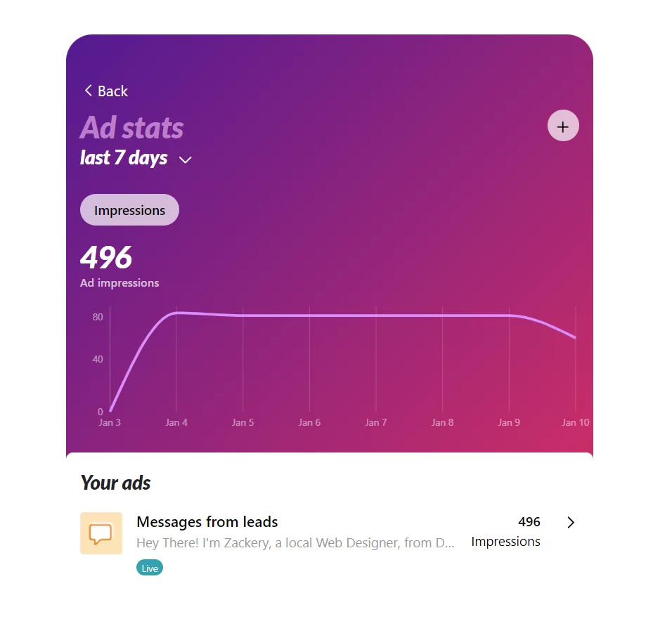Click the Jan 10 endpoint on chart
The width and height of the screenshot is (672, 619).
pos(575,337)
